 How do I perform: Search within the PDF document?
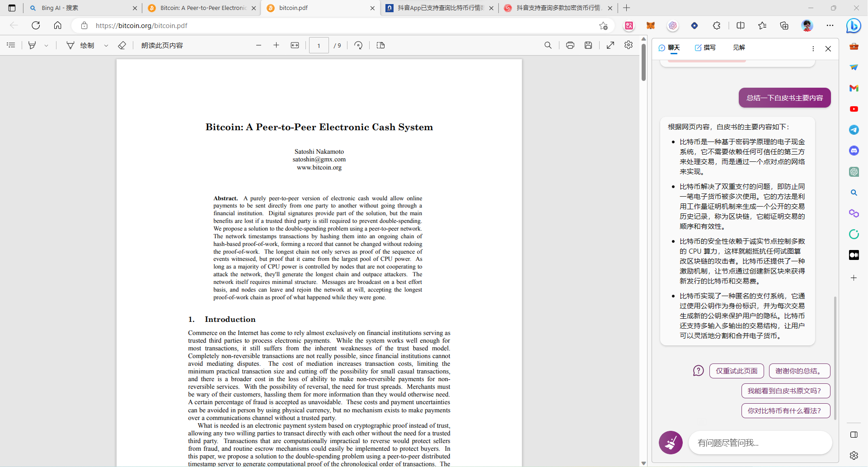[x=548, y=45]
